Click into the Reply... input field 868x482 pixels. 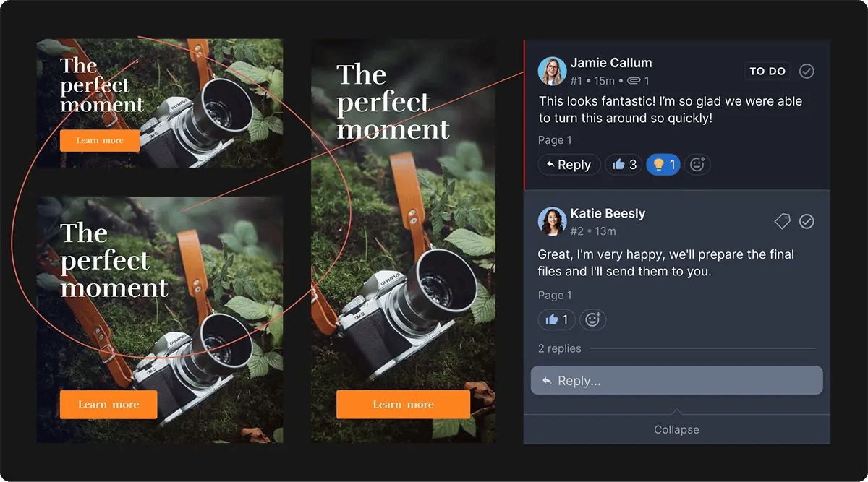tap(676, 381)
